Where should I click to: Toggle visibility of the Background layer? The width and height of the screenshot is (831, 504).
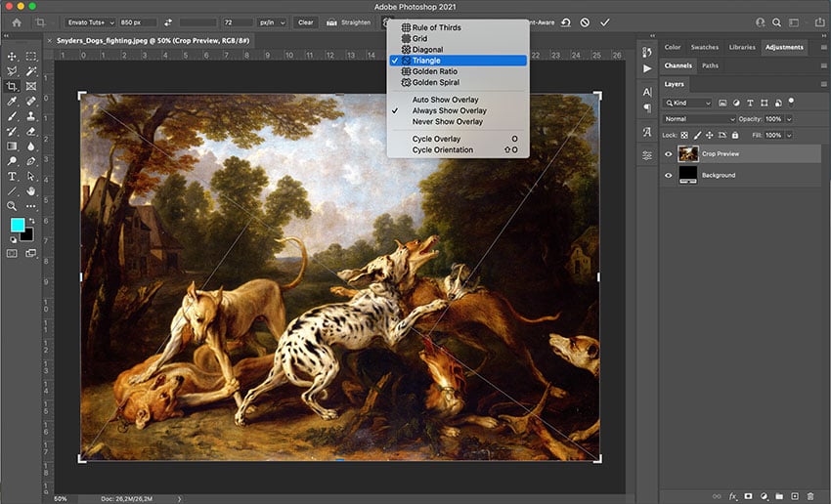(670, 175)
